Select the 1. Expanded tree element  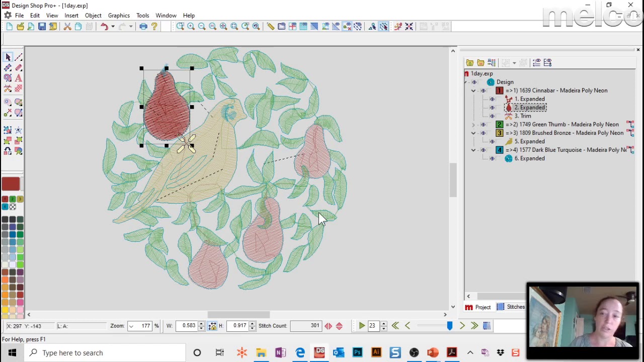coord(529,99)
